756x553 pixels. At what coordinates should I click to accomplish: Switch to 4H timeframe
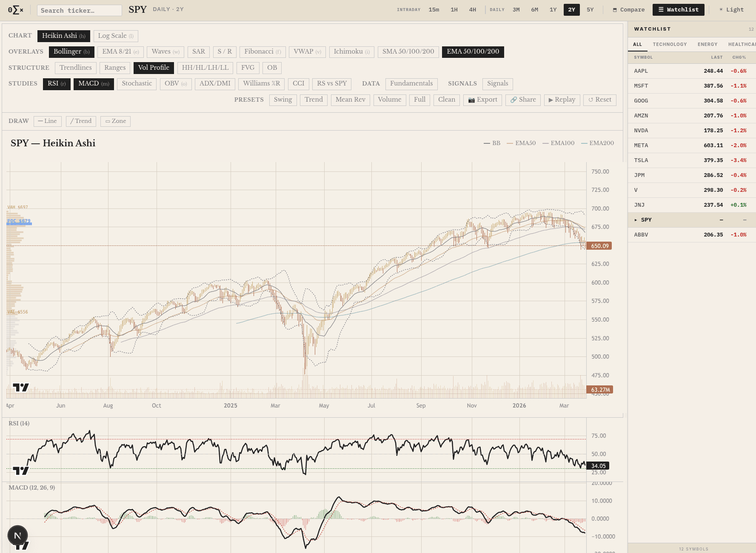473,10
